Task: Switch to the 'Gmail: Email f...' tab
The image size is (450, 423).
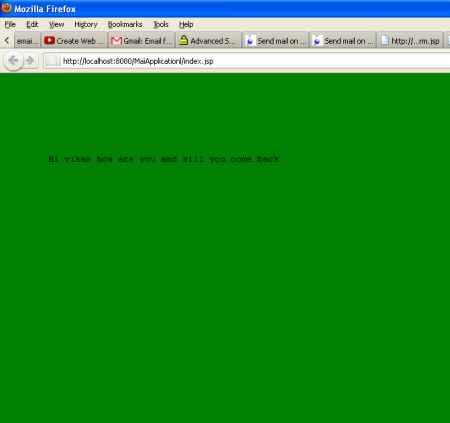Action: (x=142, y=41)
